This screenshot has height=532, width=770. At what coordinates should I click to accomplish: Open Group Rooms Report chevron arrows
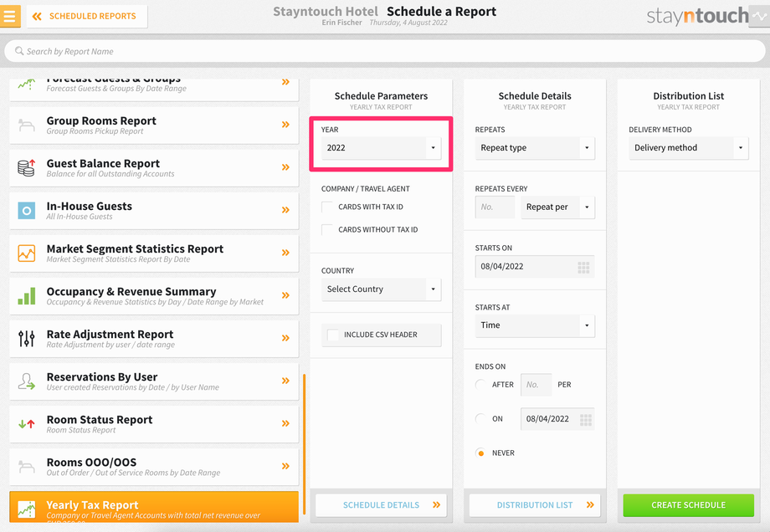pyautogui.click(x=285, y=125)
